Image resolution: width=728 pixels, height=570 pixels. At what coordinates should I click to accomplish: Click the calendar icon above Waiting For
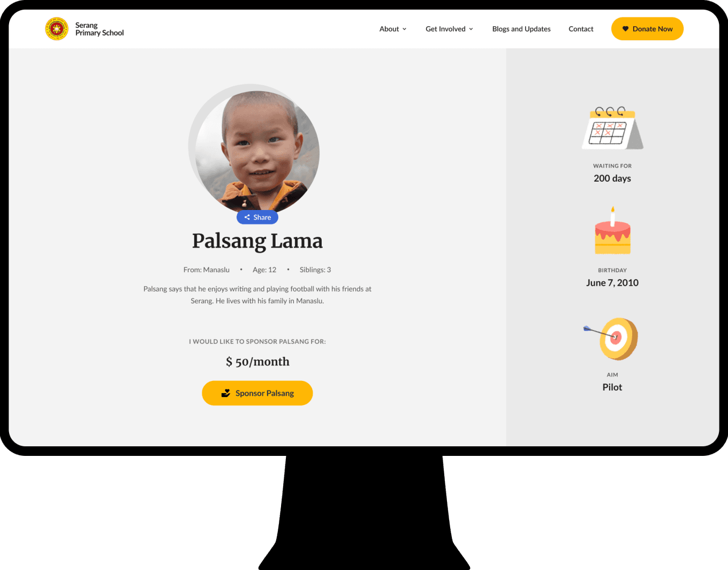click(612, 128)
